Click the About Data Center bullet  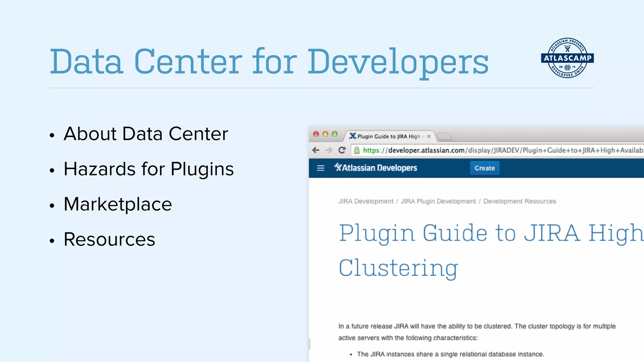[146, 134]
